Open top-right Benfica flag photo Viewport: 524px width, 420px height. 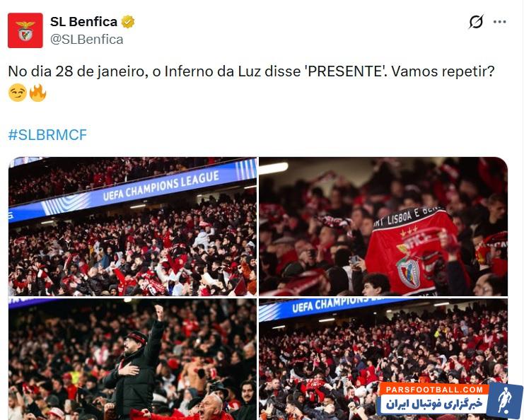pyautogui.click(x=383, y=226)
